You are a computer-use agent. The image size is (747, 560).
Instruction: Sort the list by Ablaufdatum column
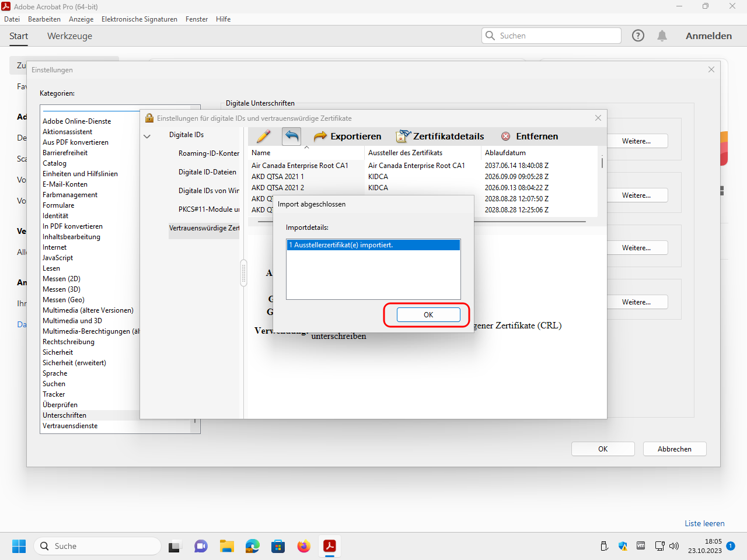click(505, 153)
